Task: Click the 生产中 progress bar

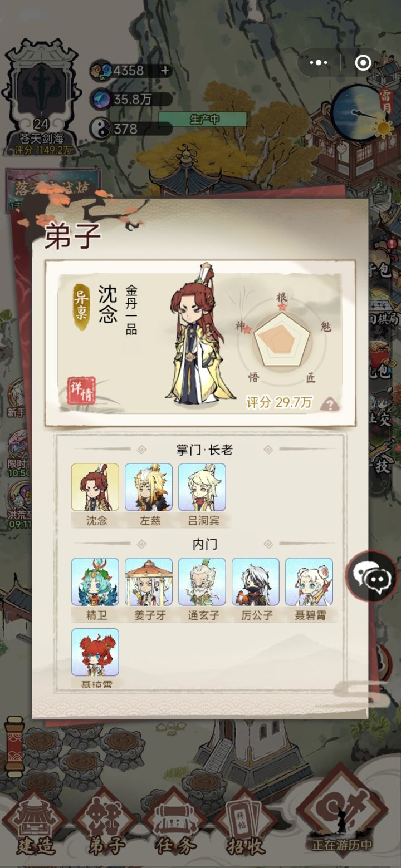Action: (203, 119)
